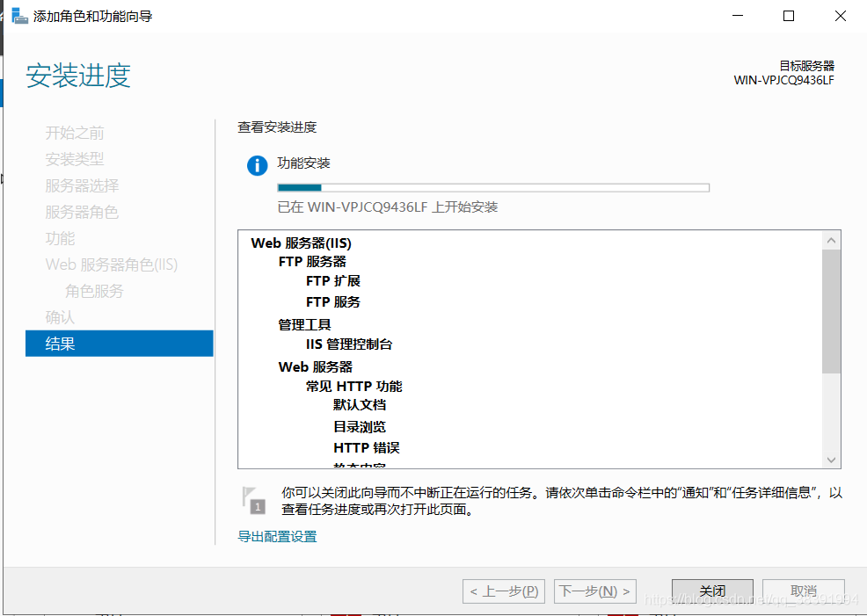Click the scrollbar down arrow in feature list
The image size is (867, 616).
pos(831,460)
